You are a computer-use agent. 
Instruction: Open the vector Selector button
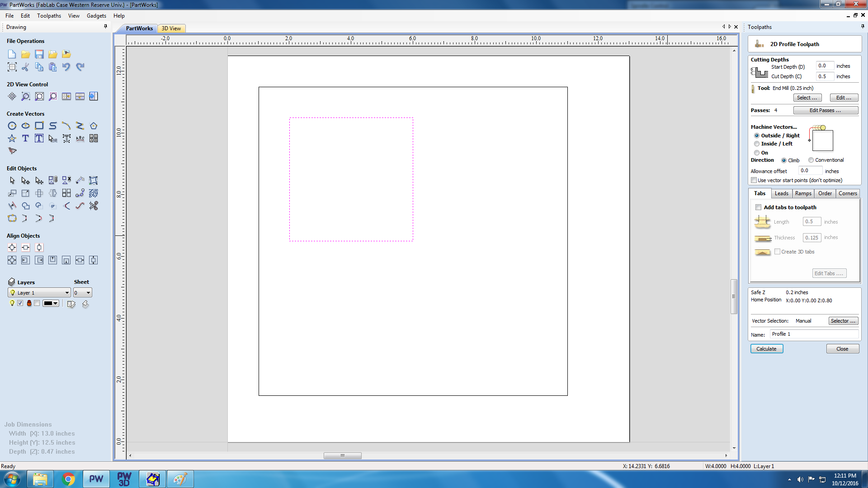click(844, 321)
